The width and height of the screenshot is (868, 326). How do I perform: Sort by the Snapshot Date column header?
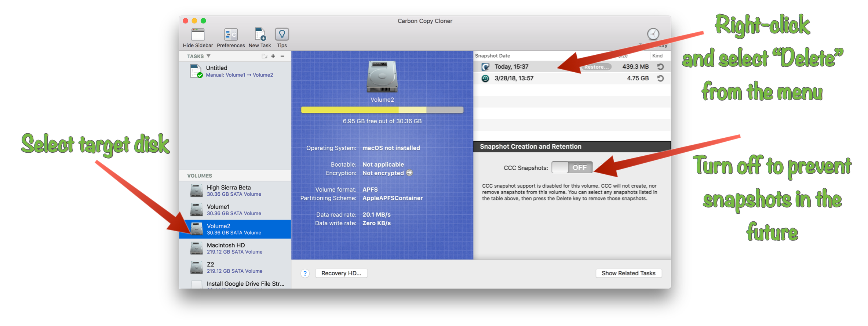(x=493, y=56)
